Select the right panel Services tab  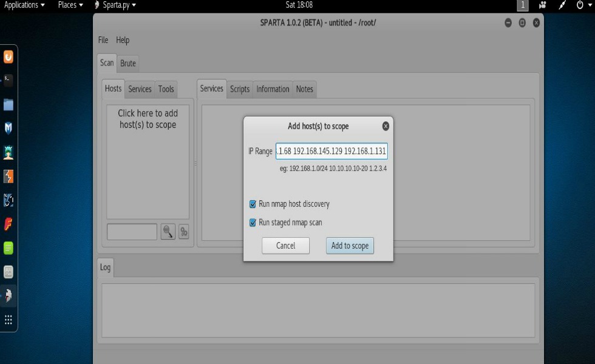pyautogui.click(x=212, y=89)
